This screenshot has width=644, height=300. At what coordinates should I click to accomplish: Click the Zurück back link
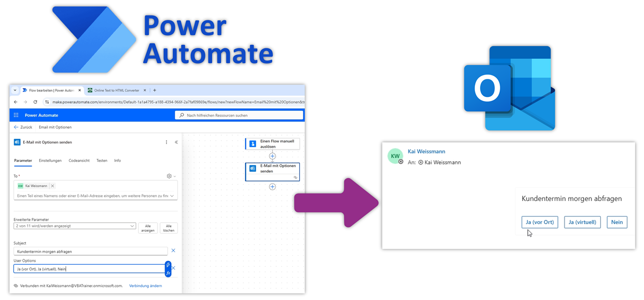23,127
